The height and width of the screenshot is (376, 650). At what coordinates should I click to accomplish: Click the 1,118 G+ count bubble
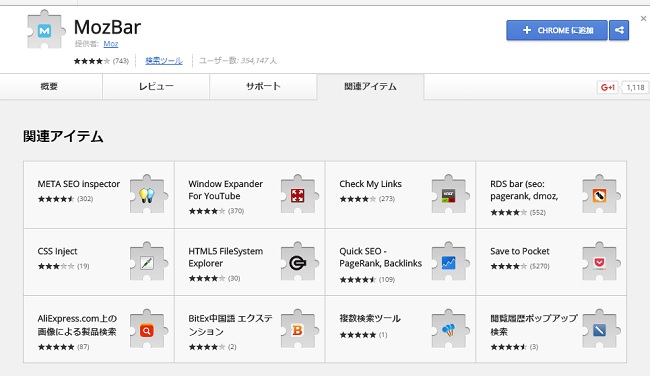coord(635,87)
